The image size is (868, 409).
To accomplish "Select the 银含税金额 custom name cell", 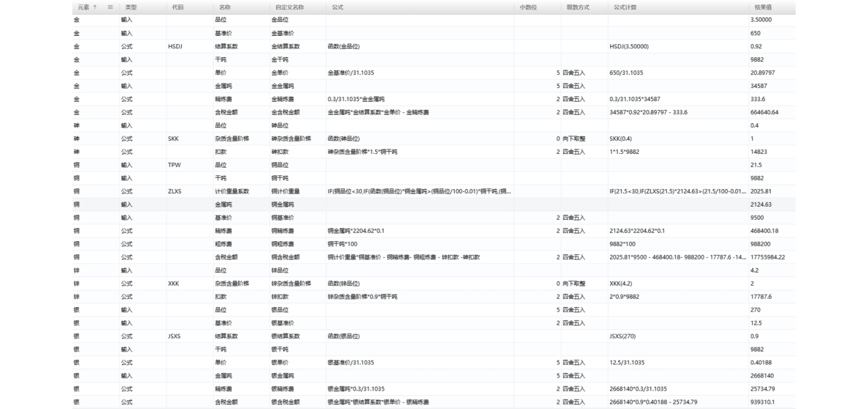I will (285, 402).
